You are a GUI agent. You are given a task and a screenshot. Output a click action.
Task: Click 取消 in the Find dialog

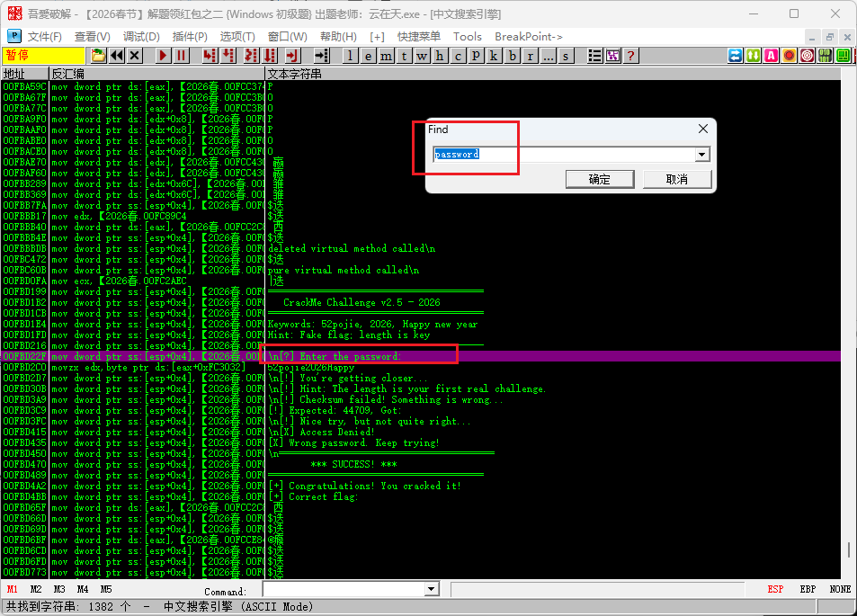[677, 179]
